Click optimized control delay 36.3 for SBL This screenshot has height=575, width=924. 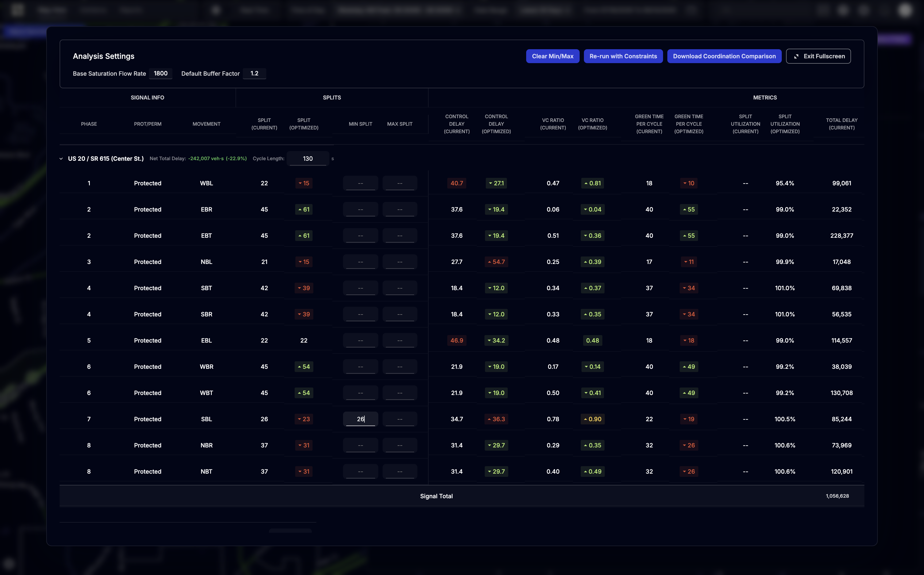(496, 419)
